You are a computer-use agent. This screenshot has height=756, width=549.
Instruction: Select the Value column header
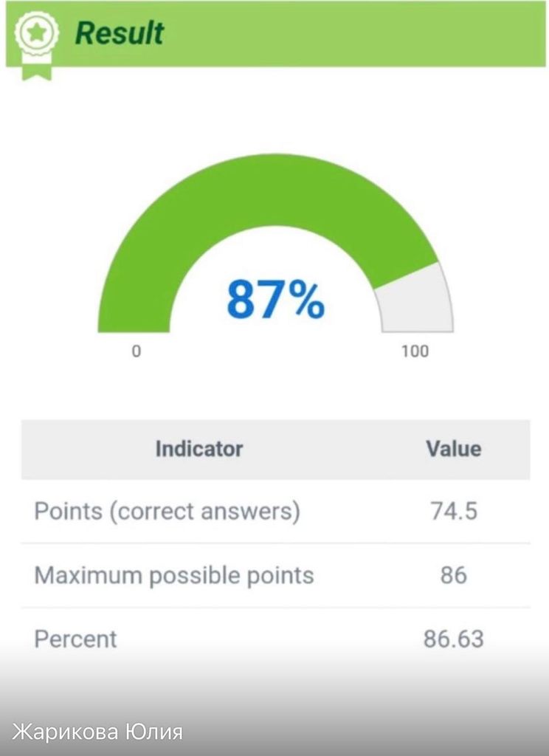point(453,448)
